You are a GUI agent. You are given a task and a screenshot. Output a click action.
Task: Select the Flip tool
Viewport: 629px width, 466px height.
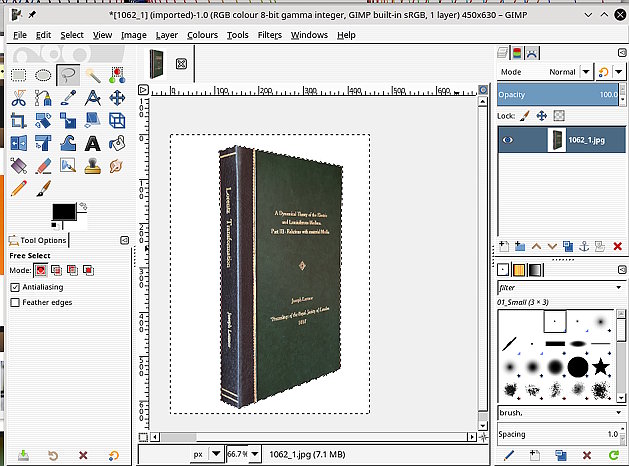tap(18, 143)
